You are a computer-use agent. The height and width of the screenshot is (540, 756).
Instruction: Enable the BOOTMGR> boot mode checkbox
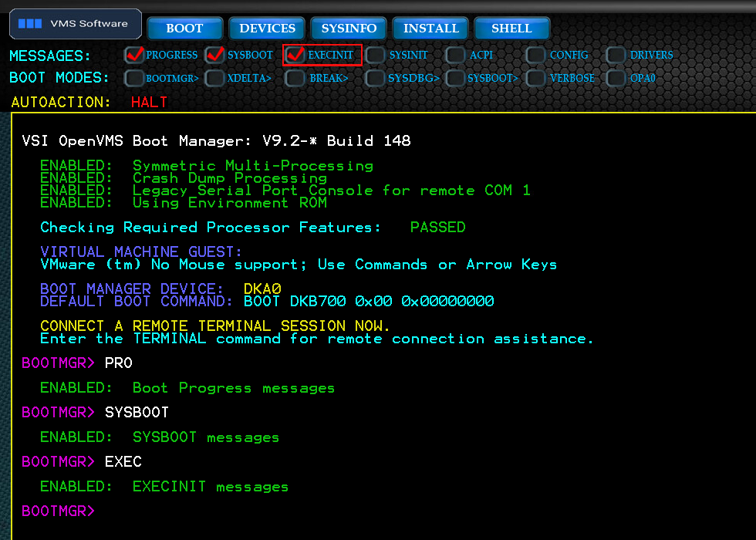tap(134, 78)
